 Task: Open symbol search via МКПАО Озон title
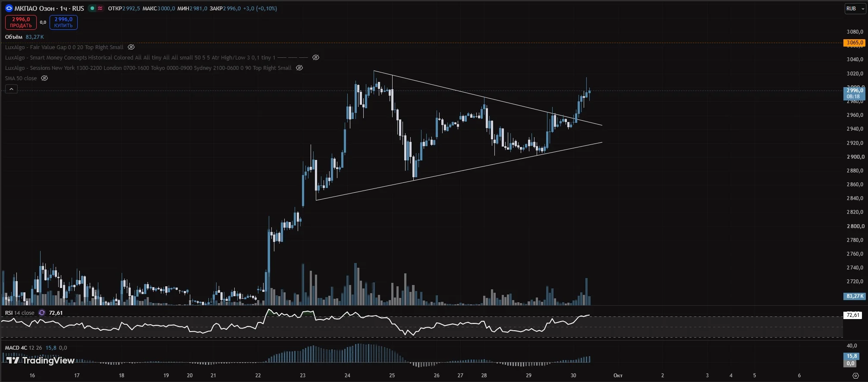tap(49, 9)
